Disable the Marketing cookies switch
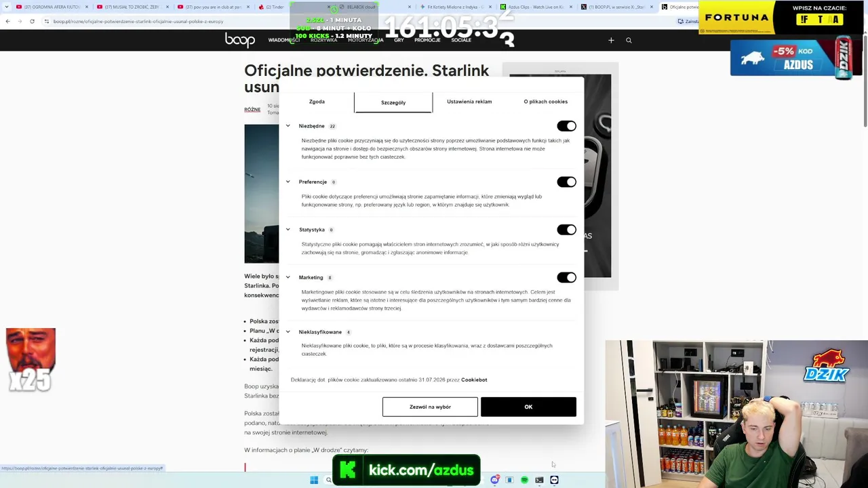 click(x=566, y=277)
